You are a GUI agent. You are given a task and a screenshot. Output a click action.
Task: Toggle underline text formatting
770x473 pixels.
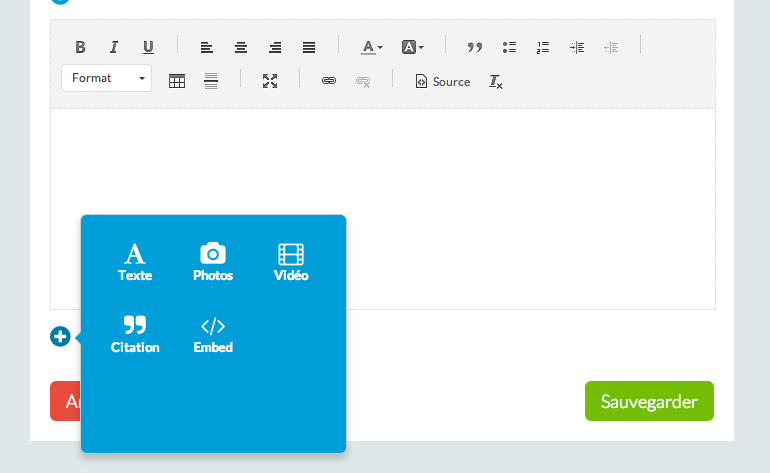(148, 47)
